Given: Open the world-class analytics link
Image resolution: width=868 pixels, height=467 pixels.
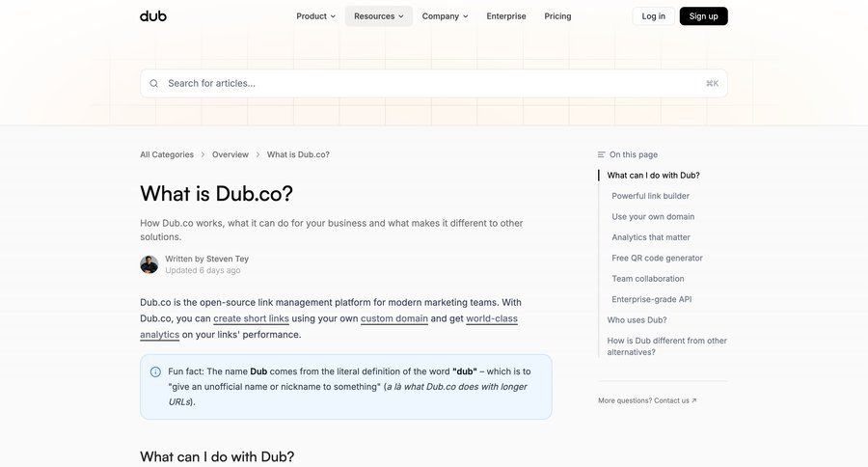Looking at the screenshot, I should click(492, 318).
